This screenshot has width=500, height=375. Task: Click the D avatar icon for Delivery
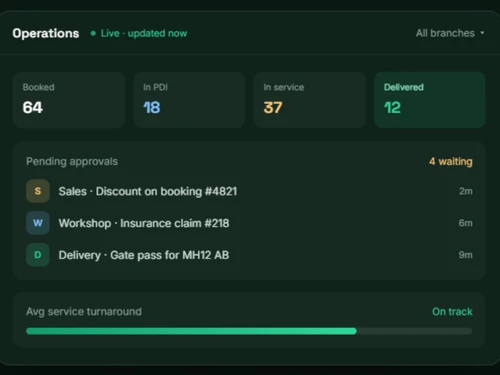pyautogui.click(x=38, y=255)
